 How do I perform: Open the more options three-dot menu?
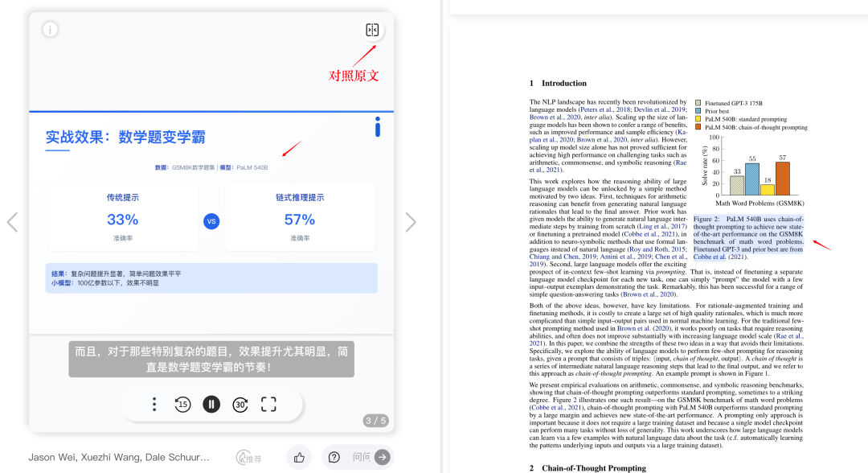pyautogui.click(x=154, y=405)
